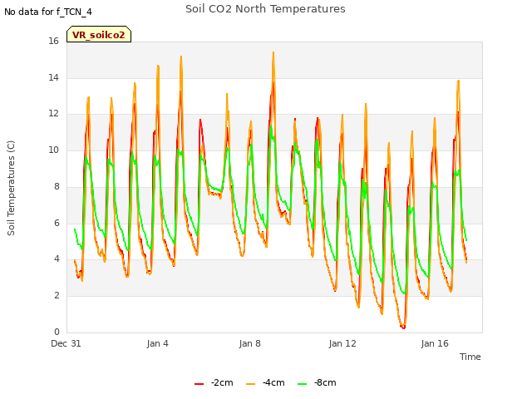Screen dimensions: 532x399
Task: Click the Dec 31 x-axis tick label
Action: pos(66,343)
